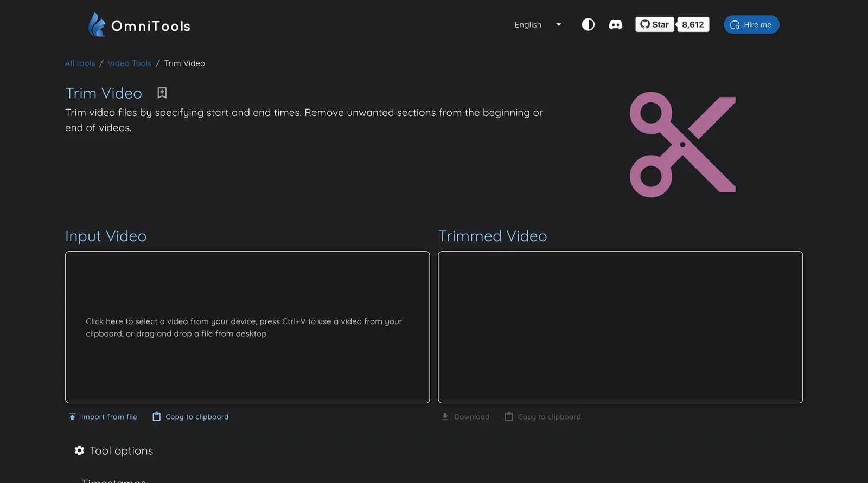Open the English language dropdown

528,24
